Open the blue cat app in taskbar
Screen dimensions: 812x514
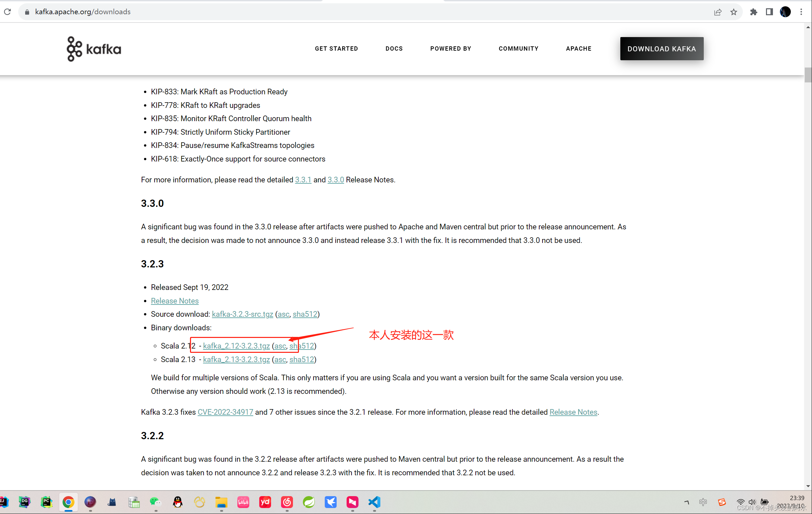[112, 502]
